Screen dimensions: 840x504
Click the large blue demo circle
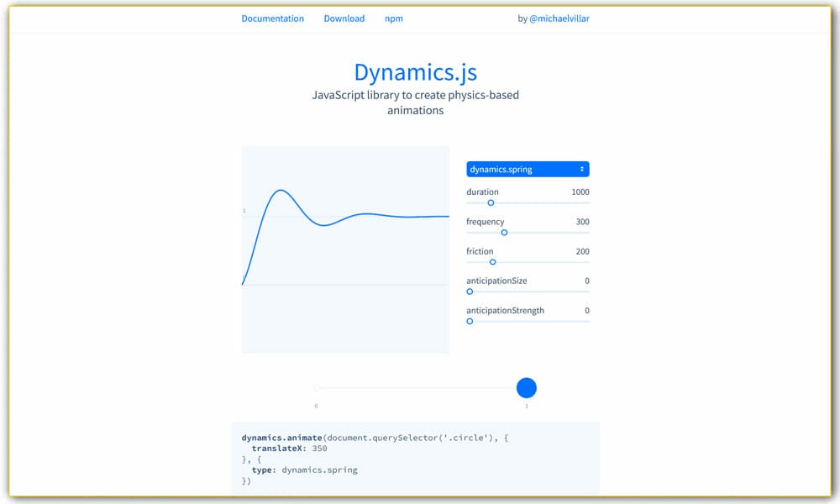pos(527,387)
